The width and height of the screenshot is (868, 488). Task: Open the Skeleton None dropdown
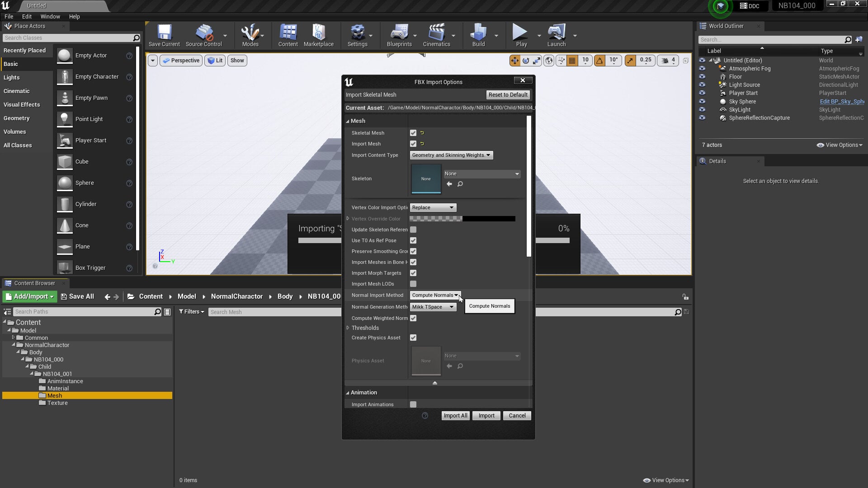(482, 174)
